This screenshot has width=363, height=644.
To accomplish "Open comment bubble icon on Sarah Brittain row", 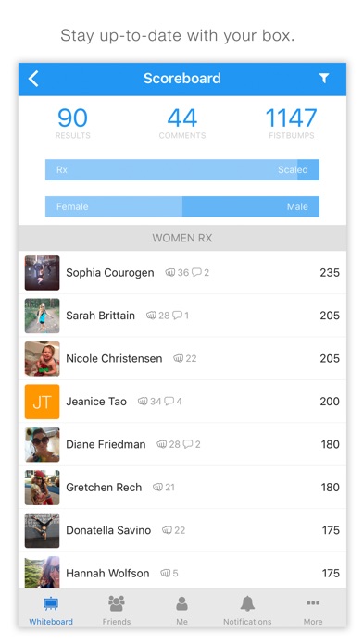I will [177, 316].
